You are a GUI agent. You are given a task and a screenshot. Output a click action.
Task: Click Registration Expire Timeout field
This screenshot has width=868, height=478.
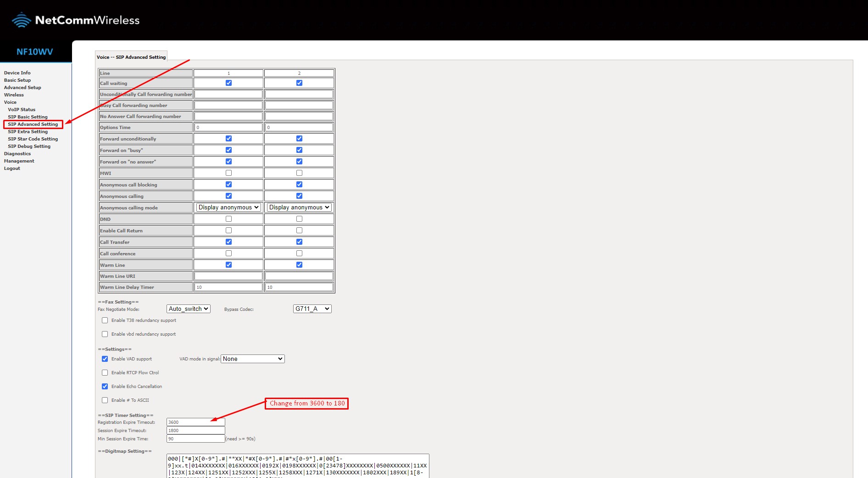196,422
